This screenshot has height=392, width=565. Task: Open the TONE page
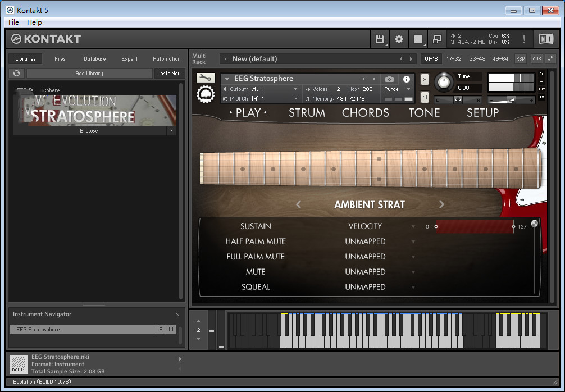point(424,113)
